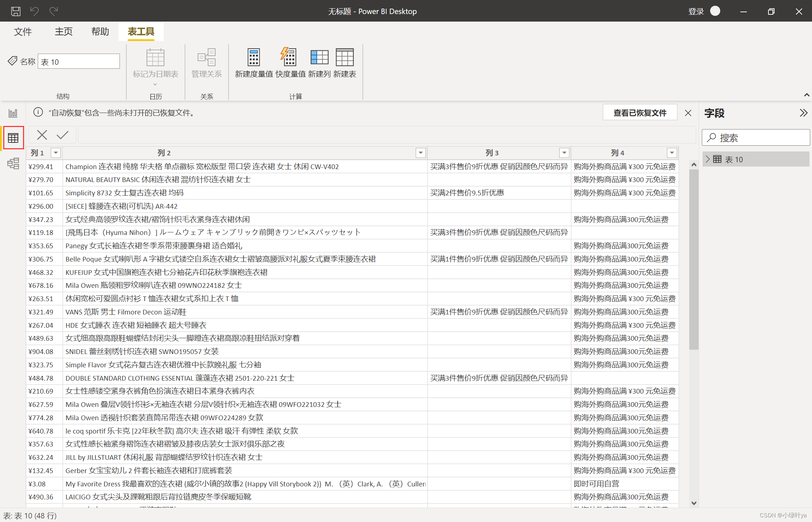Image resolution: width=812 pixels, height=522 pixels.
Task: Open the 文件 menu tab
Action: pos(23,32)
